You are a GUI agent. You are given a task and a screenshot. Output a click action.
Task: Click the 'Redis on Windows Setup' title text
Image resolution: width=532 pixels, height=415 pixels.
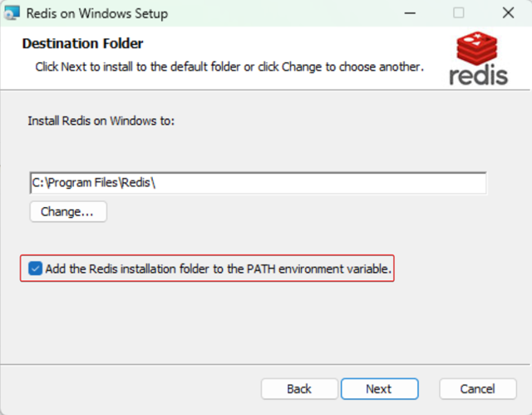click(x=96, y=13)
